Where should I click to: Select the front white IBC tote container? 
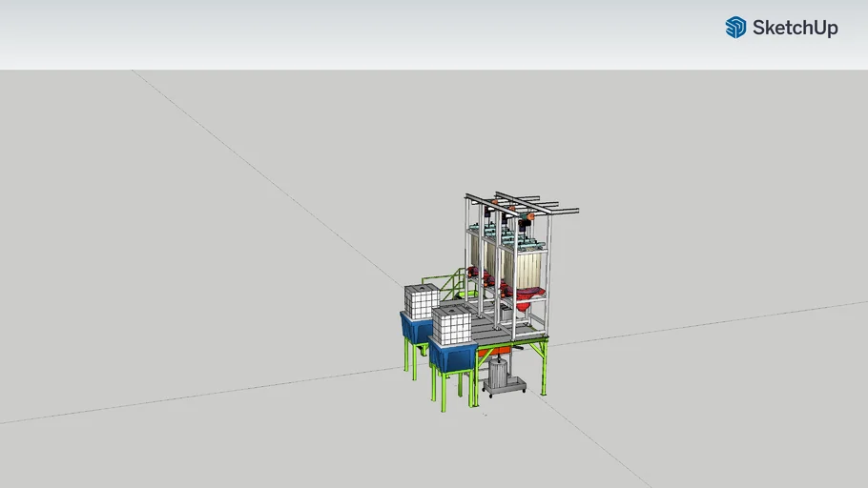coord(451,325)
